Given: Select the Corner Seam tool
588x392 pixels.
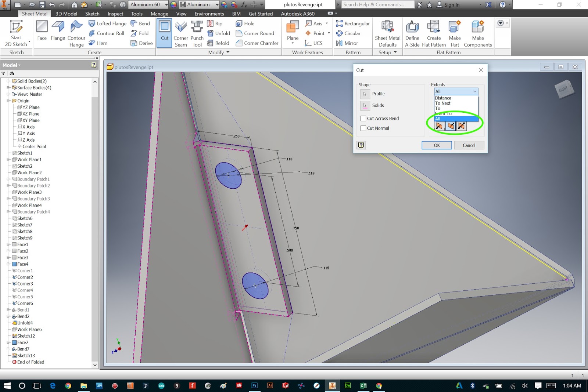Looking at the screenshot, I should [x=180, y=32].
